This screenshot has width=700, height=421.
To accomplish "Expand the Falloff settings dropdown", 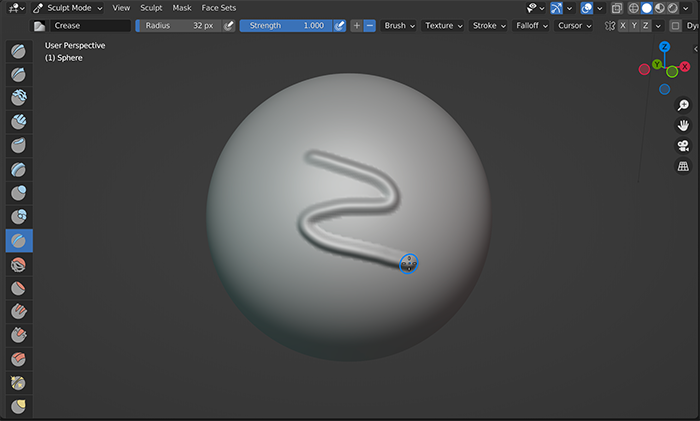I will [x=531, y=25].
